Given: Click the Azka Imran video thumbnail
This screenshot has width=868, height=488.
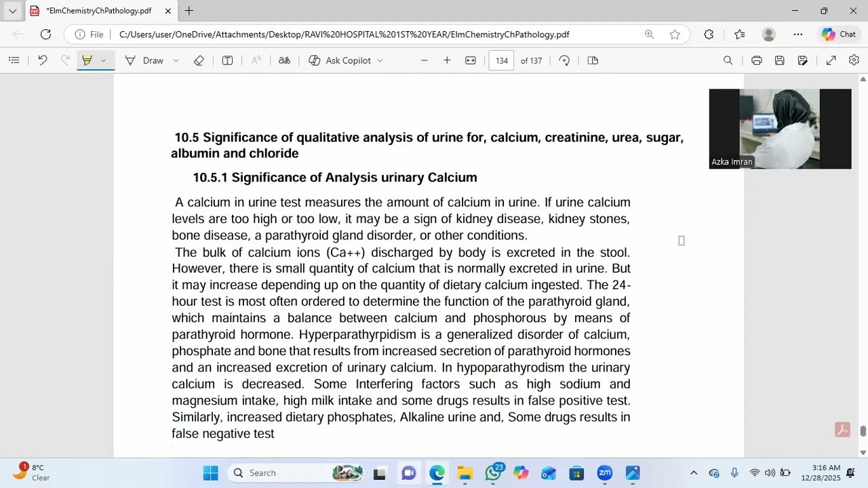Looking at the screenshot, I should (780, 129).
